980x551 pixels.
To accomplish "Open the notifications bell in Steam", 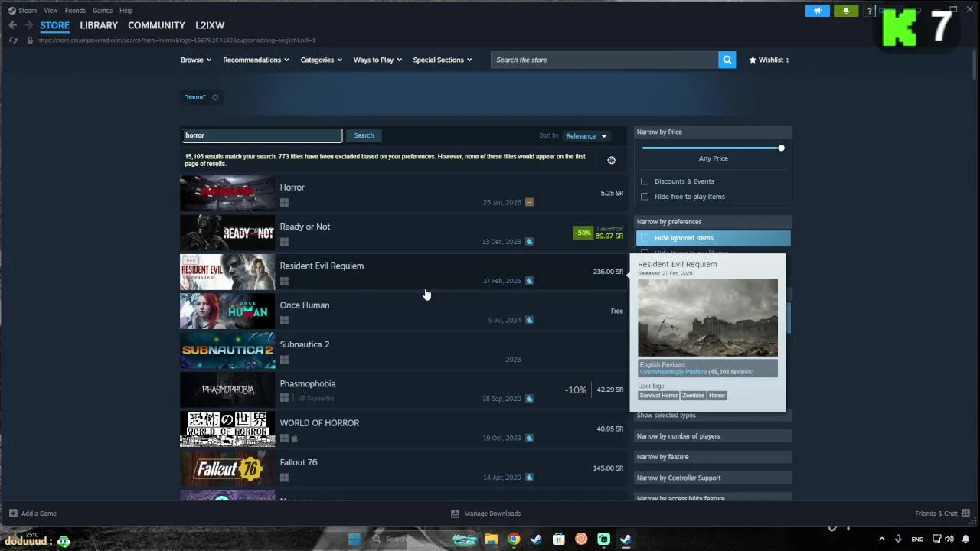I will click(x=846, y=11).
